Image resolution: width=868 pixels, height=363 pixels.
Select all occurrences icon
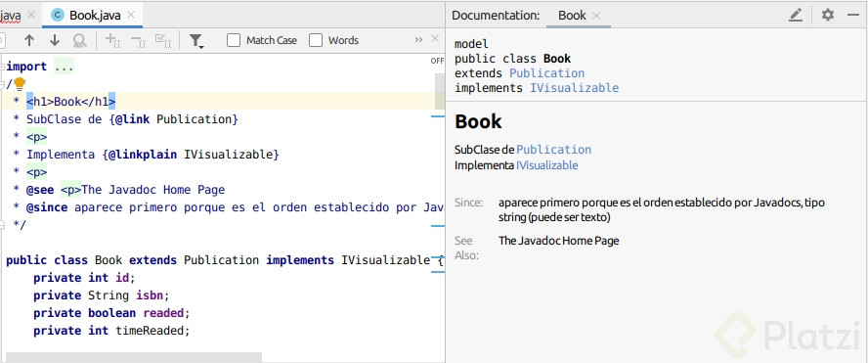click(162, 40)
